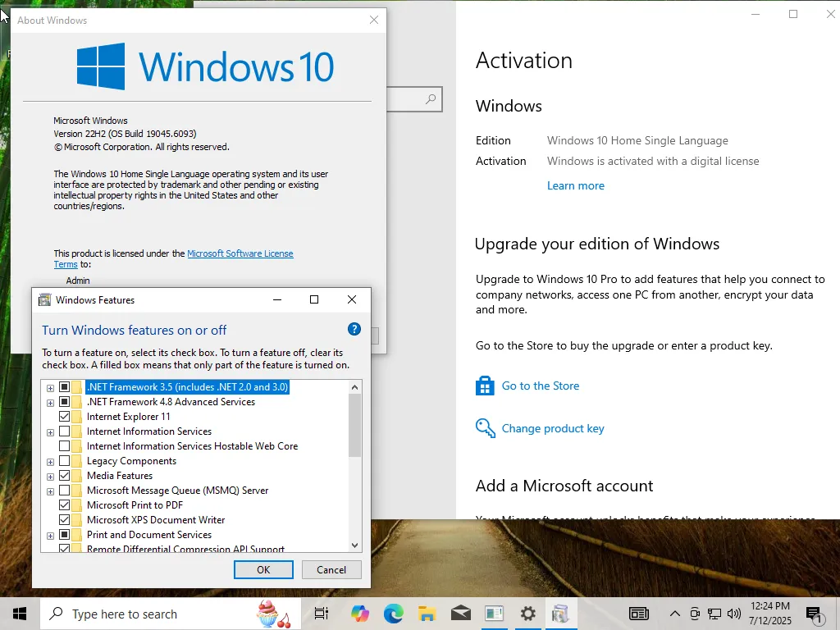840x630 pixels.
Task: Click the search magnifier in the Settings search box
Action: [x=431, y=99]
